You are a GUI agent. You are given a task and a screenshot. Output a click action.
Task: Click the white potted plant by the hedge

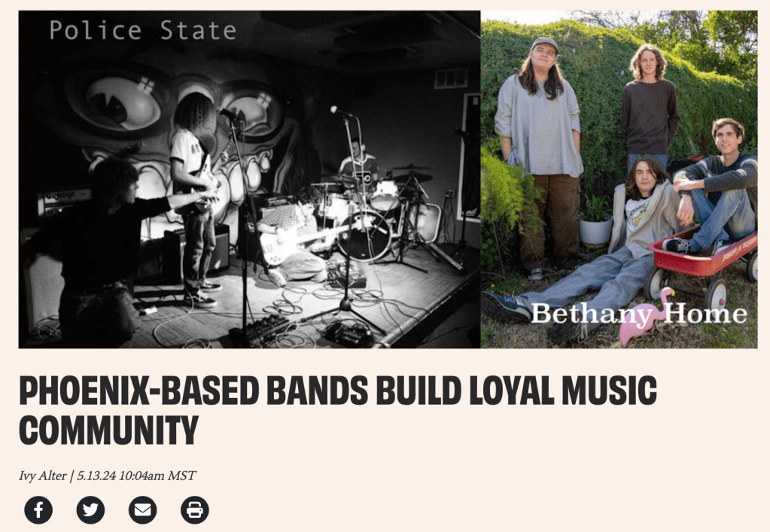click(x=595, y=222)
